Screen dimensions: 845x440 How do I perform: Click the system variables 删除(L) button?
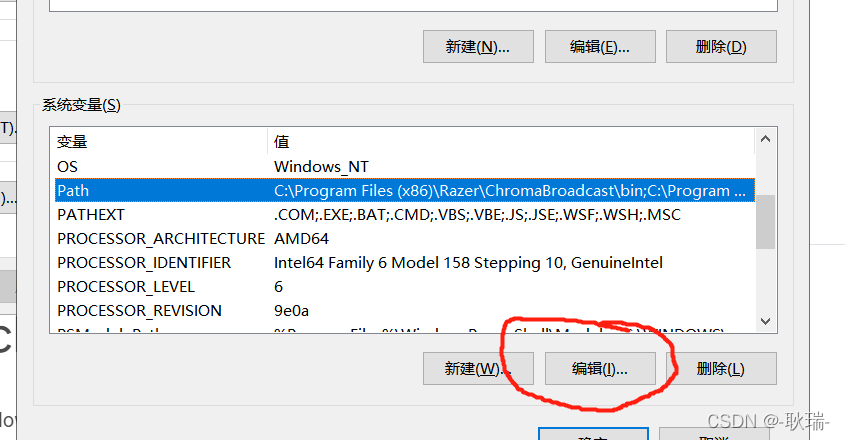(721, 368)
